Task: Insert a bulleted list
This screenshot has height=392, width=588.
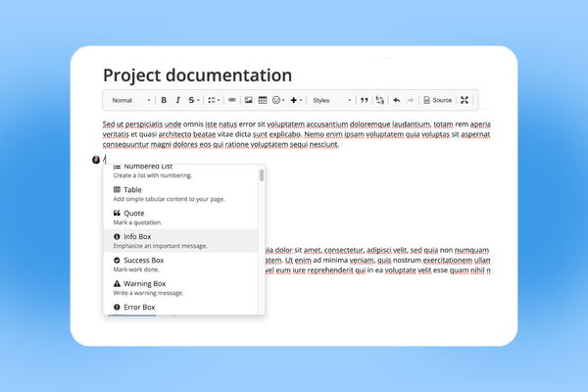Action: [x=212, y=100]
